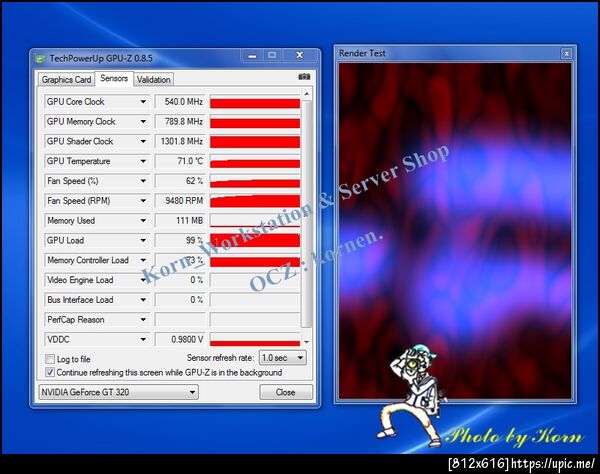Open the GPU Load dropdown

143,241
